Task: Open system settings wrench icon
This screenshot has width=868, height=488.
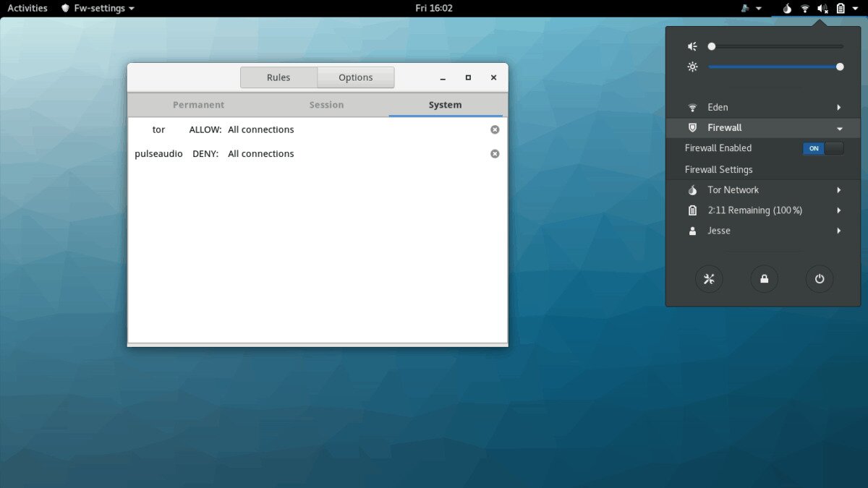Action: pyautogui.click(x=709, y=279)
